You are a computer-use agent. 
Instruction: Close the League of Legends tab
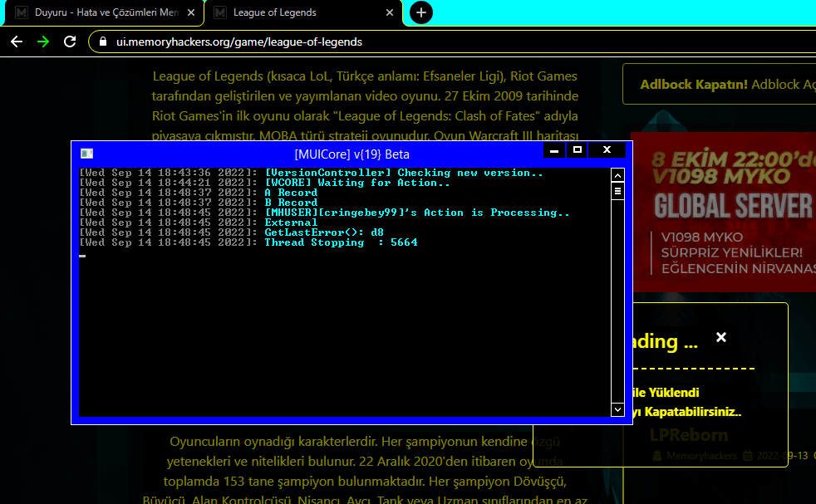coord(389,12)
